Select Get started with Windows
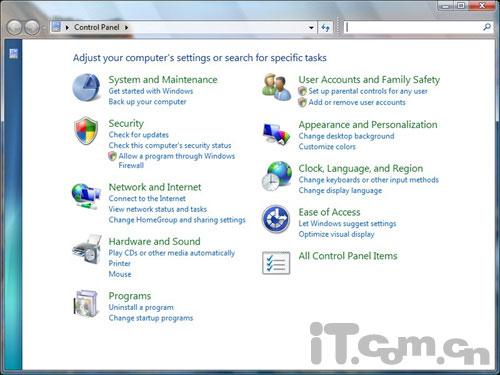Image resolution: width=500 pixels, height=375 pixels. [151, 91]
